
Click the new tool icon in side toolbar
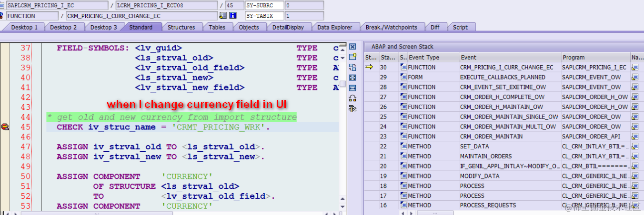(x=352, y=57)
